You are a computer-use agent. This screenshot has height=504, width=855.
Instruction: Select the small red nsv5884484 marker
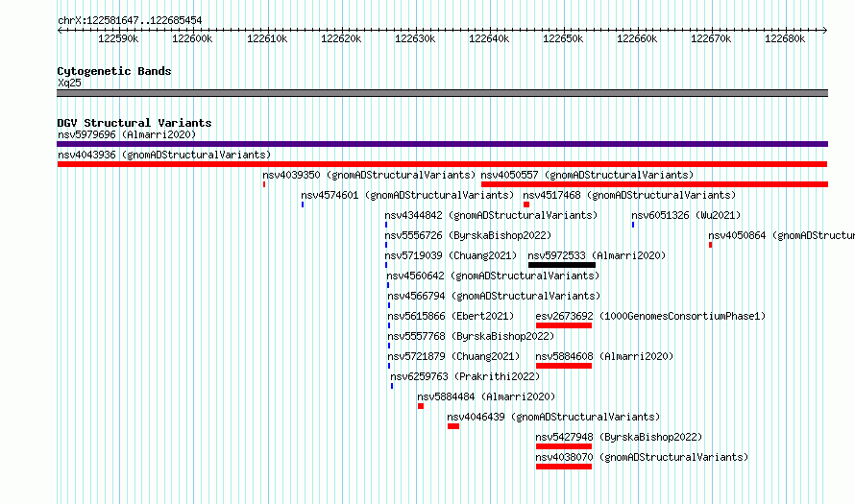421,406
